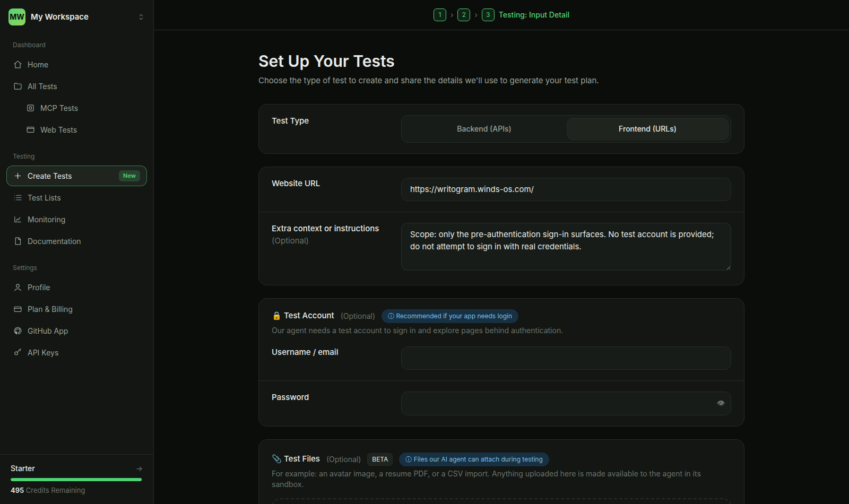
Task: Click the Password input field
Action: pyautogui.click(x=566, y=403)
